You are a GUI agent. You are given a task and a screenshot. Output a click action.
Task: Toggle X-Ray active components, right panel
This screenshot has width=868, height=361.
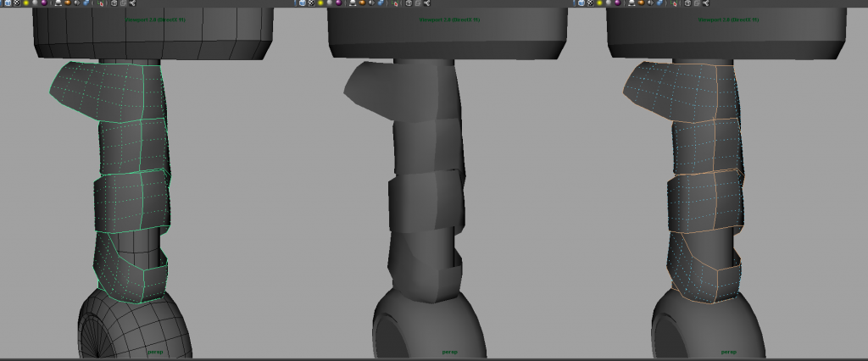[x=697, y=3]
